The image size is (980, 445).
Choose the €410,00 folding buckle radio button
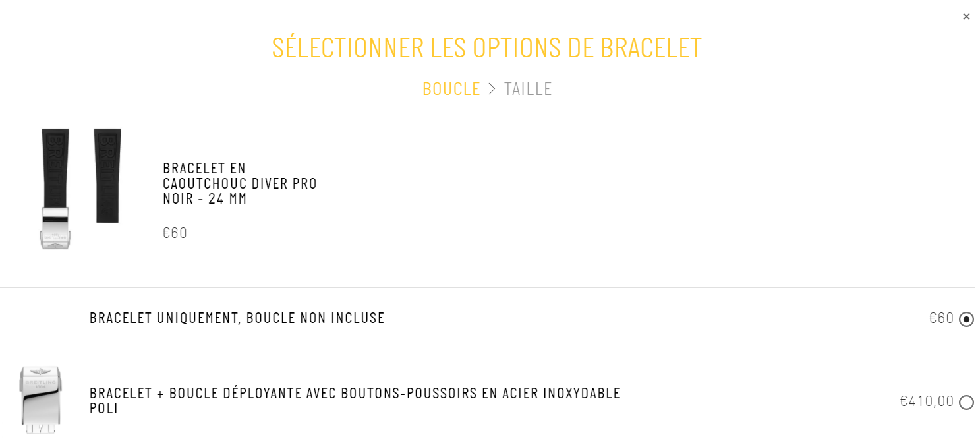[966, 402]
